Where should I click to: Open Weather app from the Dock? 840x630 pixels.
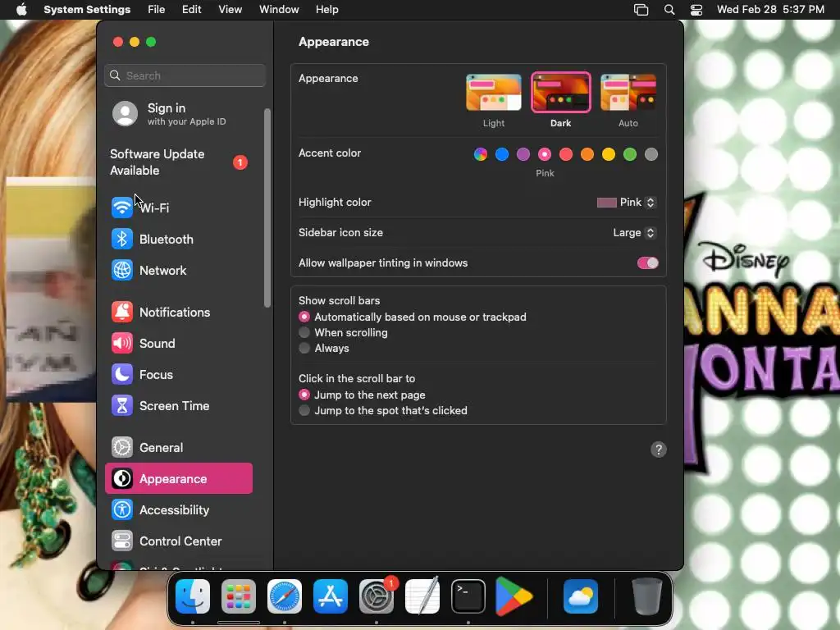[581, 596]
